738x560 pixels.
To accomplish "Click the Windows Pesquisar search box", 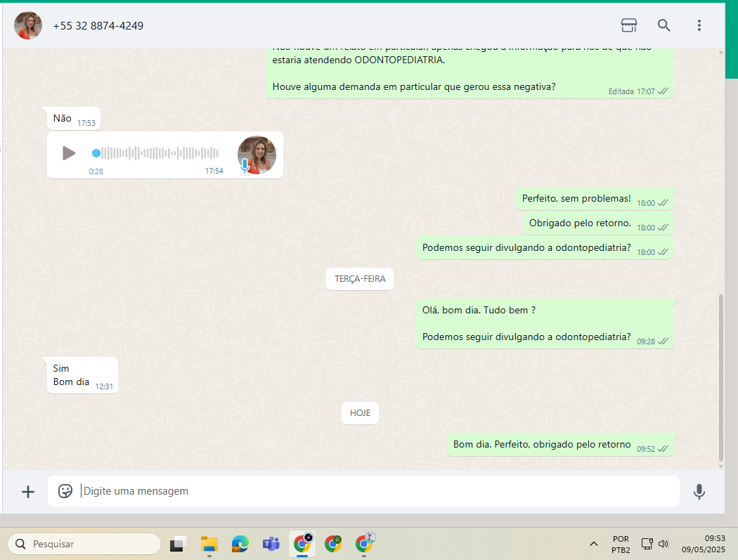I will (x=84, y=544).
